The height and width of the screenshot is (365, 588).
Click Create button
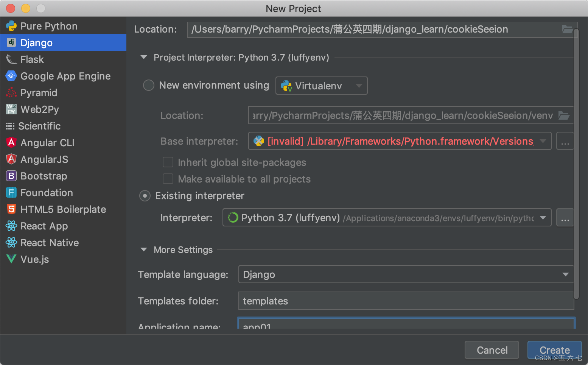pos(554,350)
